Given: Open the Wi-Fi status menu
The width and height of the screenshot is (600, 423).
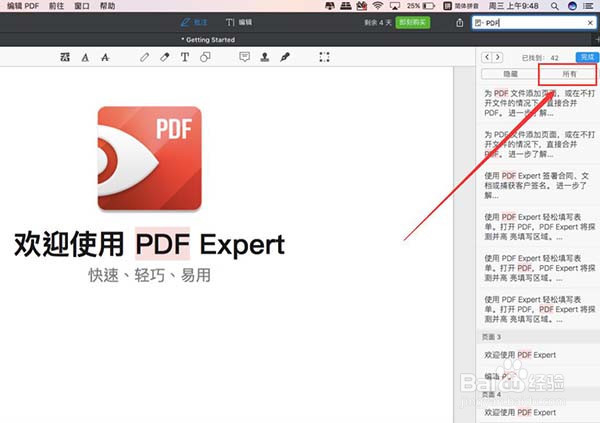Looking at the screenshot, I should (378, 6).
